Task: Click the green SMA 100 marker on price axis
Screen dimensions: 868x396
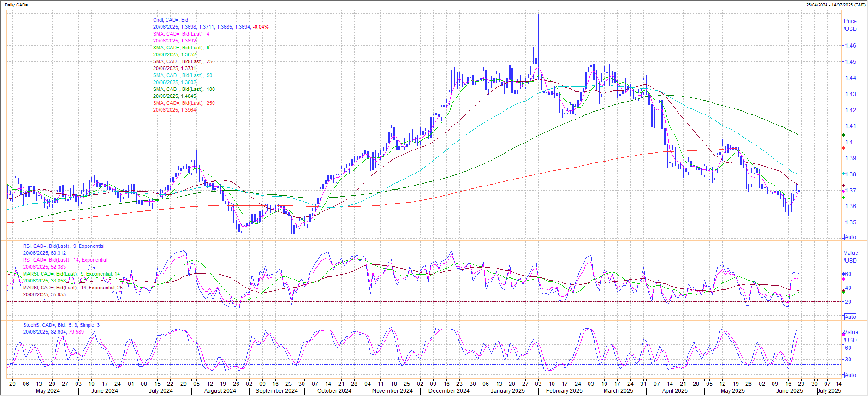Action: point(844,135)
